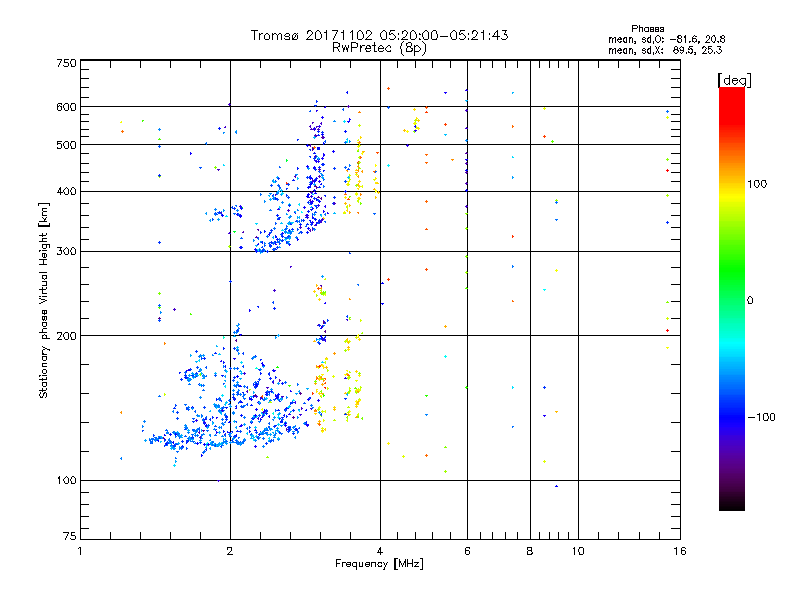Click the 'mean, sd,X: 89.5, 25.3' line

pos(665,50)
